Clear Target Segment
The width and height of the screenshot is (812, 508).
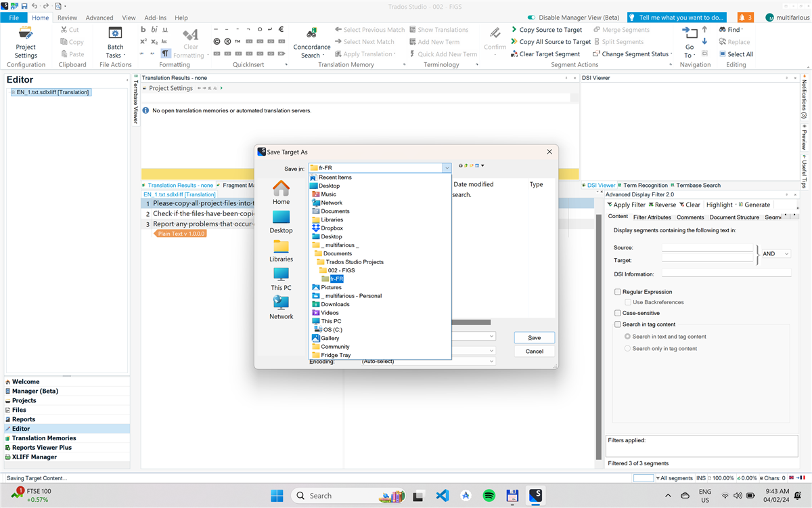[545, 54]
